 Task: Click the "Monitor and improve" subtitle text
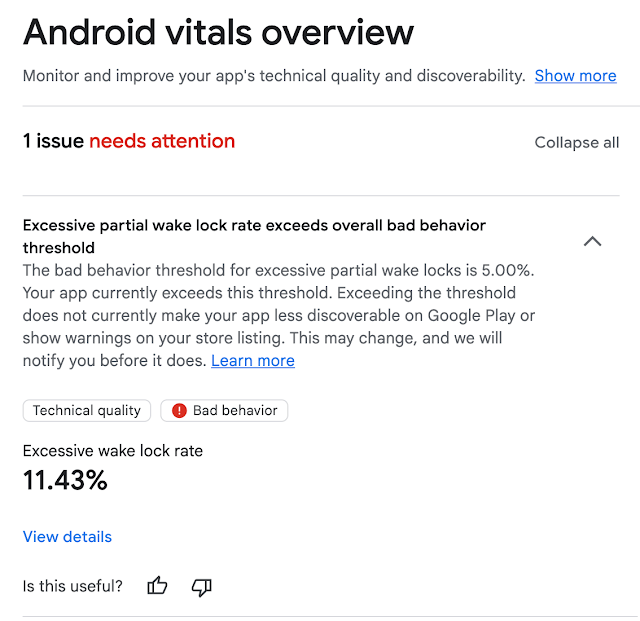(273, 76)
